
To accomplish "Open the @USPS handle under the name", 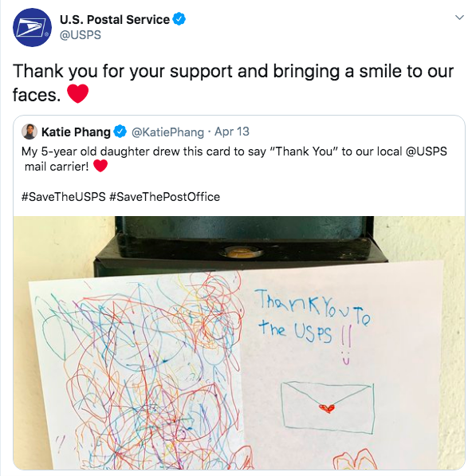I will point(81,35).
